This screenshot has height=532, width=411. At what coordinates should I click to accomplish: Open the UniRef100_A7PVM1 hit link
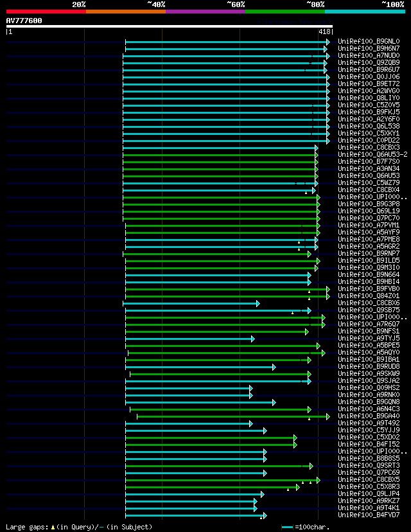pos(369,226)
